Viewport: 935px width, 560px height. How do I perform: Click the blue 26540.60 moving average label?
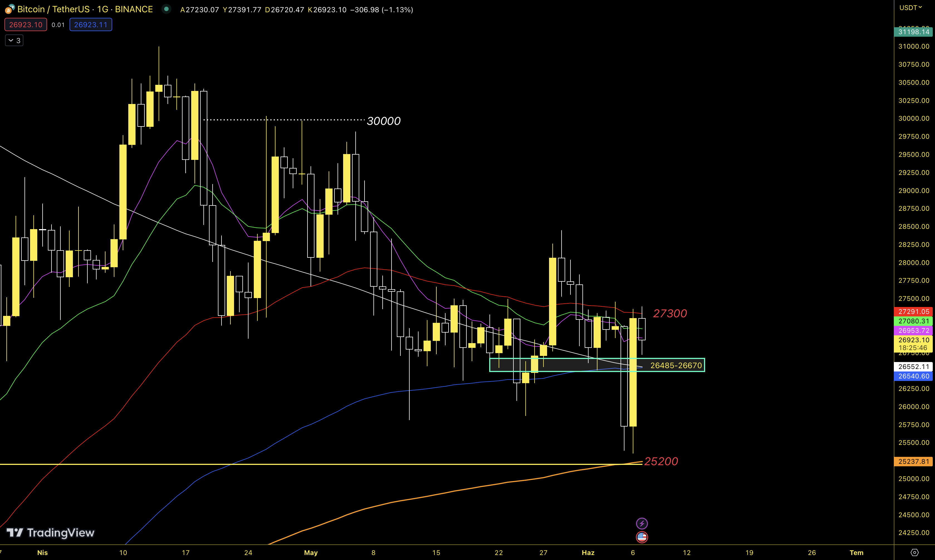pos(914,376)
